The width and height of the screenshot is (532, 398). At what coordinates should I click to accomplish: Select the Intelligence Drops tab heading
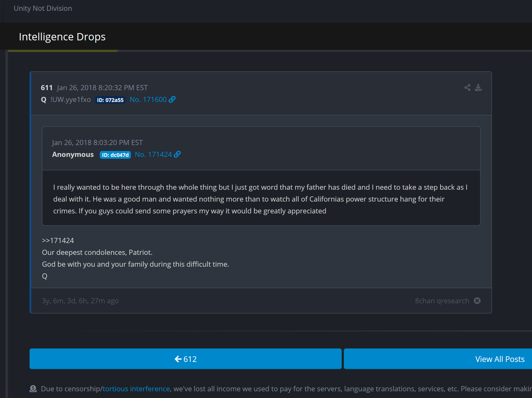(62, 37)
